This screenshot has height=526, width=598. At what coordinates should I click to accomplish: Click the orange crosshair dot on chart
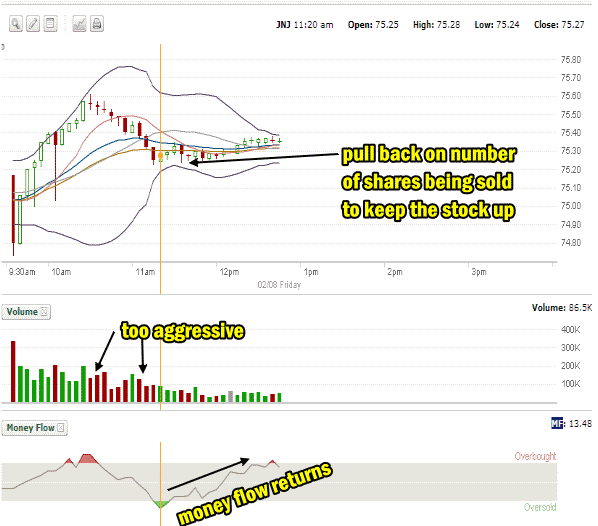[161, 156]
